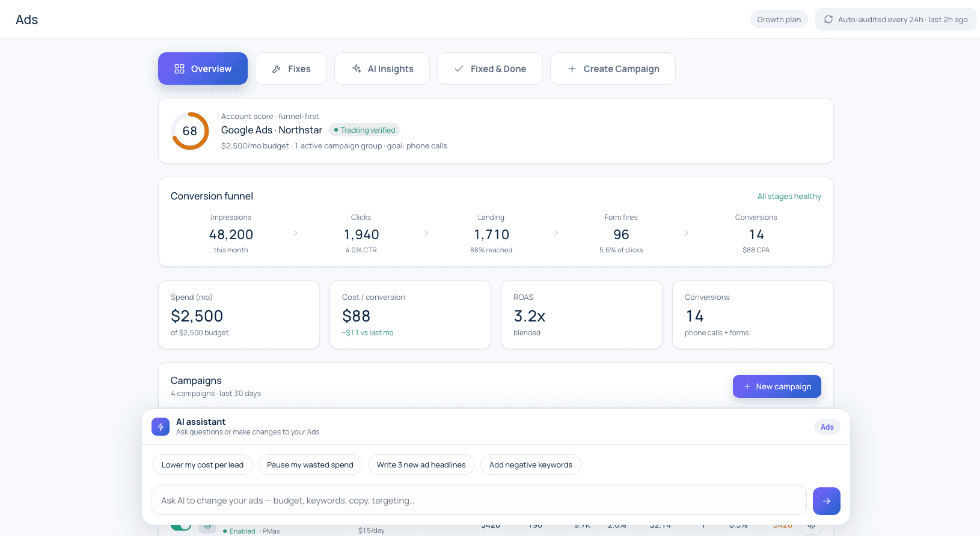
Task: Click the New campaign button
Action: [x=777, y=386]
